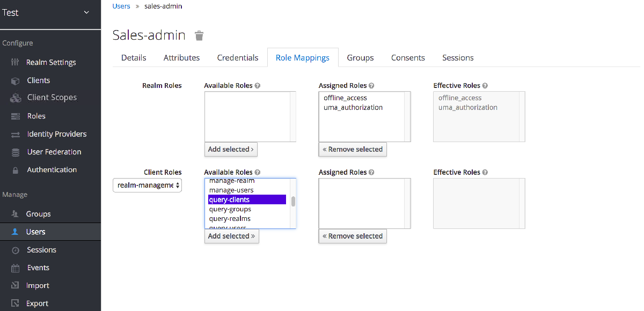Open the Consents tab

408,58
